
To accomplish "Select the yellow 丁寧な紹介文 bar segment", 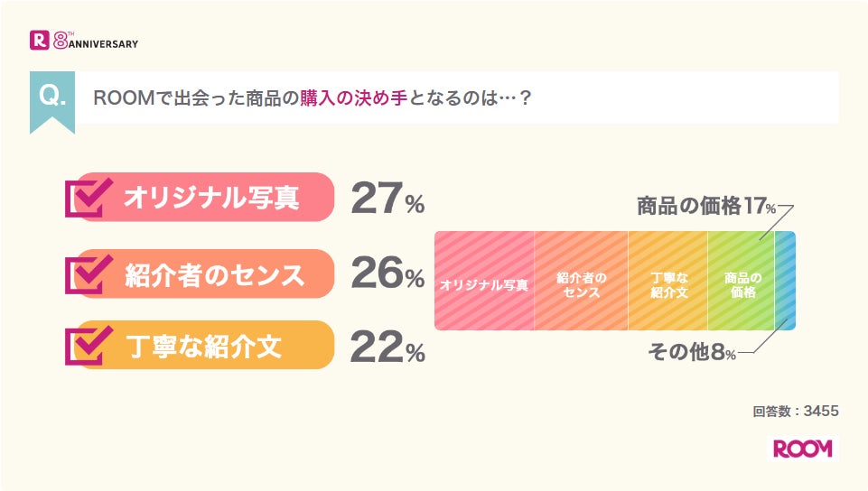I will [667, 281].
